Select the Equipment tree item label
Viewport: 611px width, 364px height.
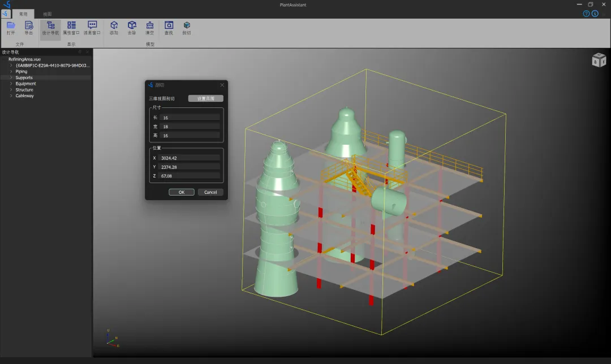coord(25,84)
